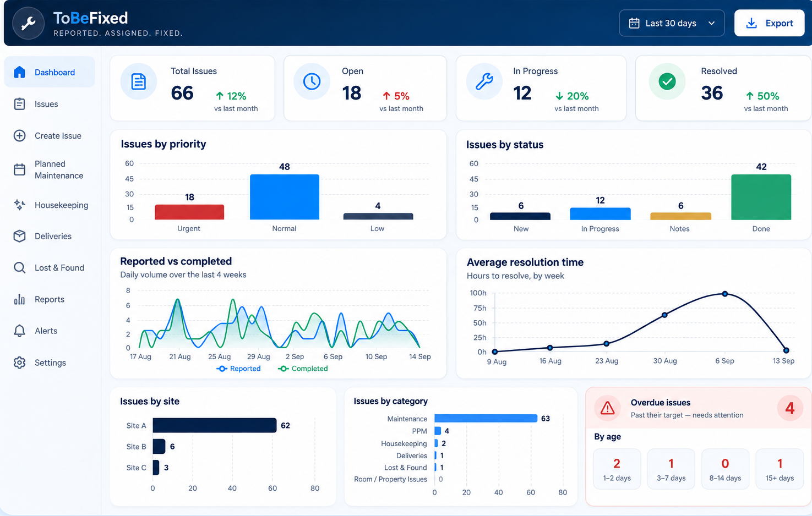Select the Create Issue plus icon
Screen dimensions: 812x516
(19, 136)
